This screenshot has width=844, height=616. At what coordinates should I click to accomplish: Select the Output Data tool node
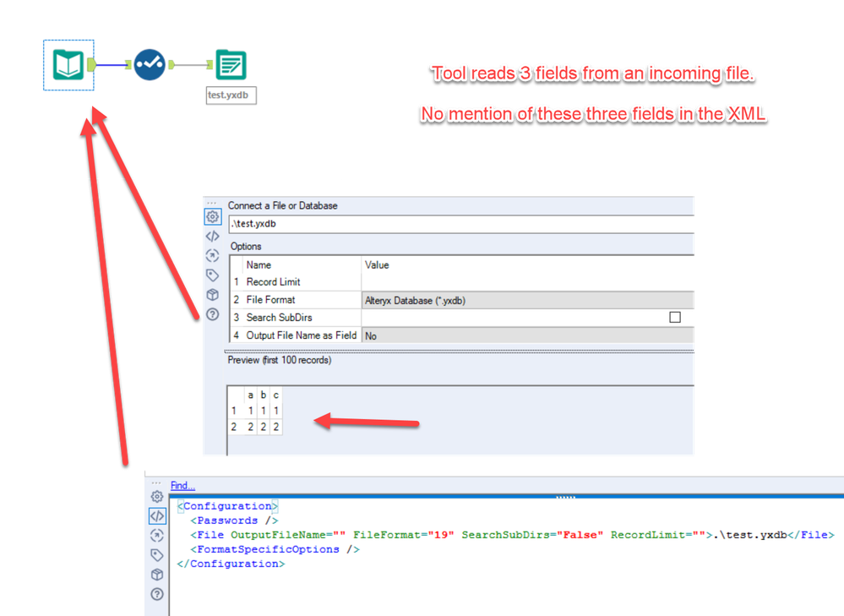click(x=231, y=64)
